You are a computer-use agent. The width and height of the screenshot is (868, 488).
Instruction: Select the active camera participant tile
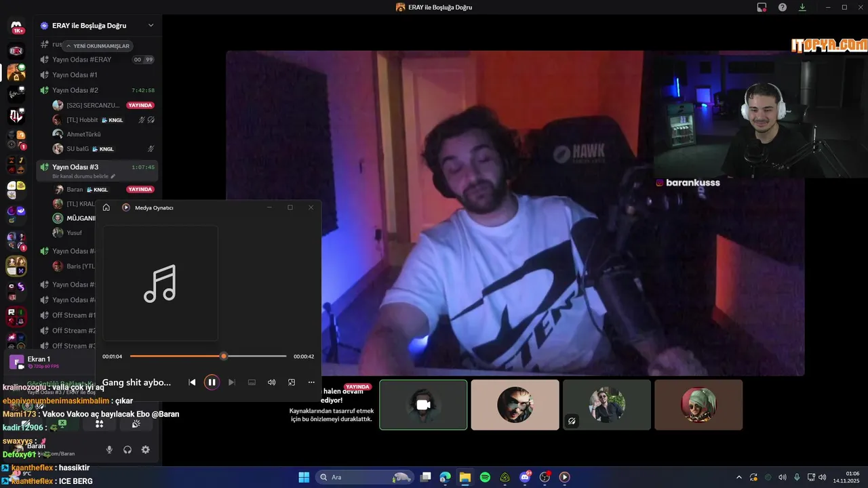[x=423, y=405]
